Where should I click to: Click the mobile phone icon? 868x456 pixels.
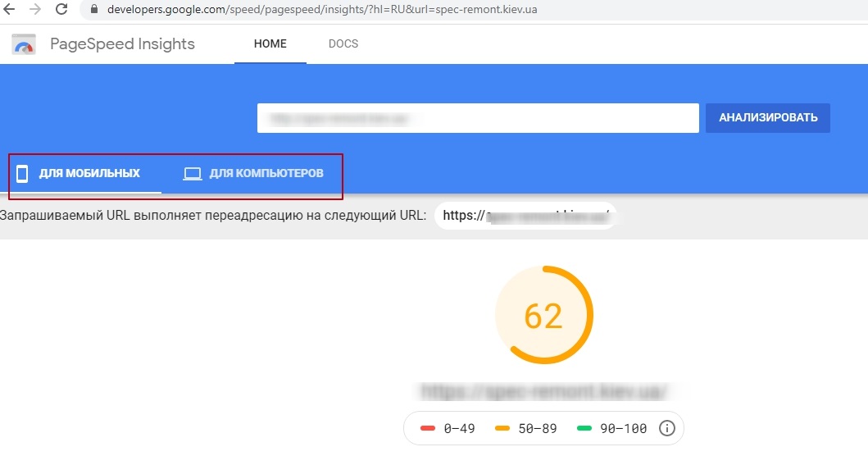(x=22, y=173)
